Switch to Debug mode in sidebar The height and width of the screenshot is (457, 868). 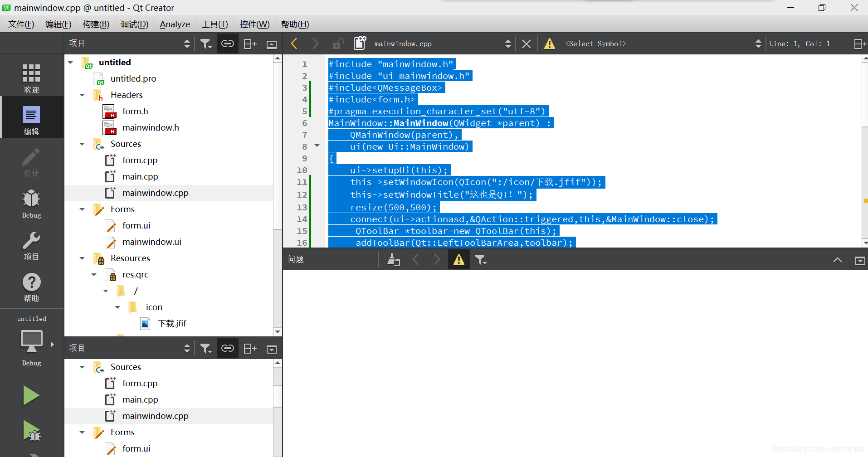[31, 204]
